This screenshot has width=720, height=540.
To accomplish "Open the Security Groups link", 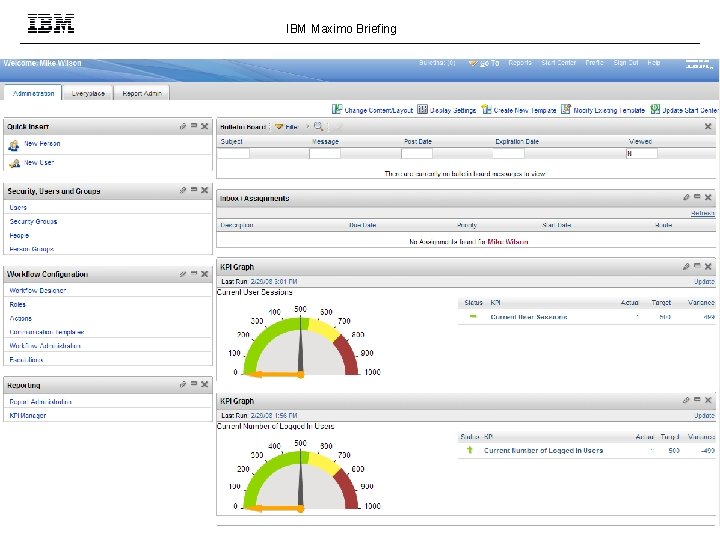I will [33, 221].
